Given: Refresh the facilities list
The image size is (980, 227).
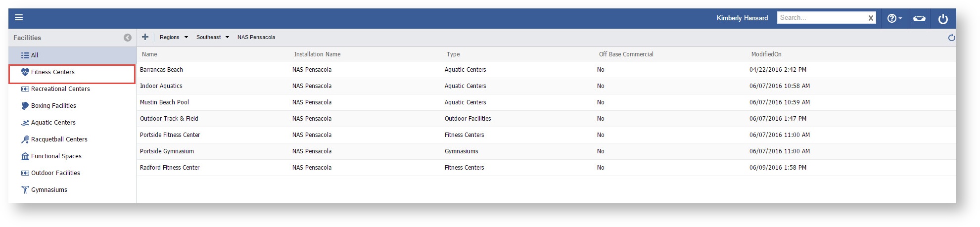Looking at the screenshot, I should tap(951, 38).
